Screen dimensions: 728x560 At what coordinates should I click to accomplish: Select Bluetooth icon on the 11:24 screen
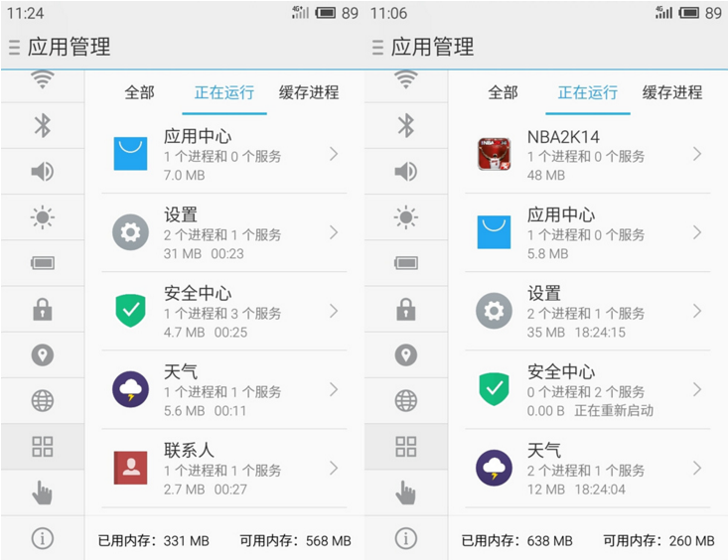pyautogui.click(x=42, y=125)
